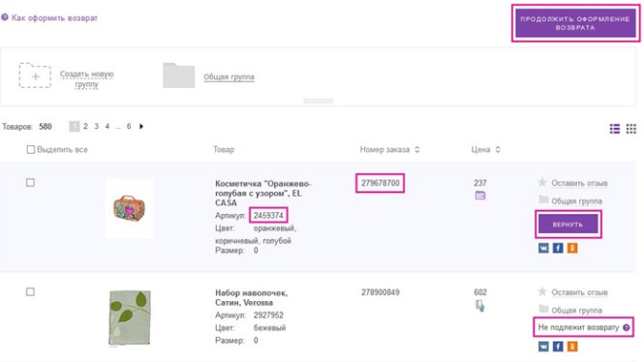This screenshot has height=362, width=644.
Task: Sort by 'Цена' column
Action: 485,149
